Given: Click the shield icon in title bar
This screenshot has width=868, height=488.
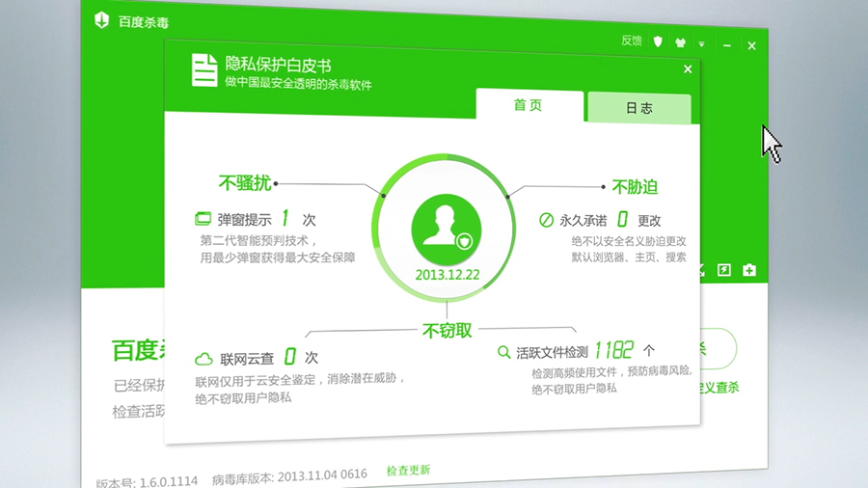Looking at the screenshot, I should click(658, 41).
